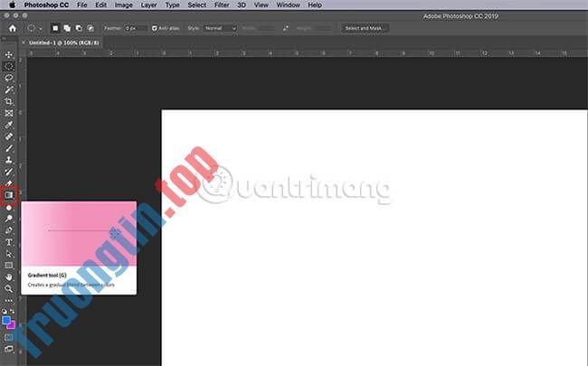Select the Eyedropper tool
The image size is (588, 366).
click(9, 125)
